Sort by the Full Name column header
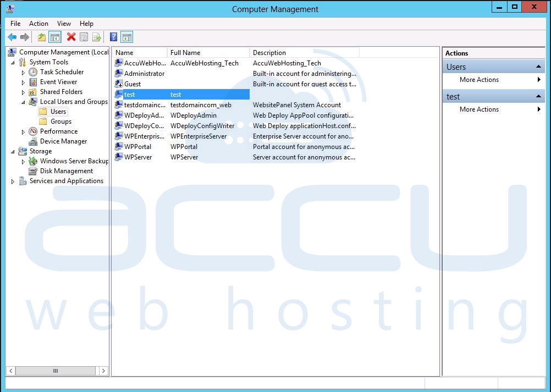551x392 pixels. click(x=208, y=53)
